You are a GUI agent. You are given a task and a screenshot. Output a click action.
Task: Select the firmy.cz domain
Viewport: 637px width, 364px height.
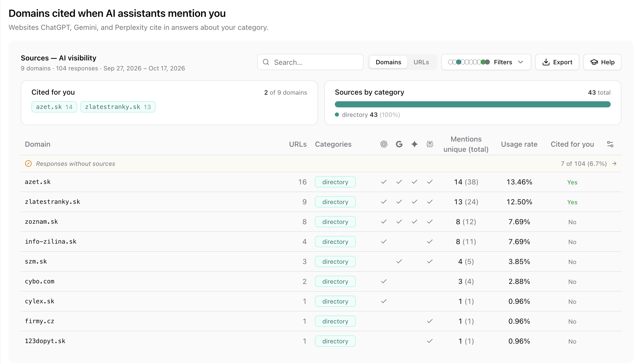click(40, 321)
